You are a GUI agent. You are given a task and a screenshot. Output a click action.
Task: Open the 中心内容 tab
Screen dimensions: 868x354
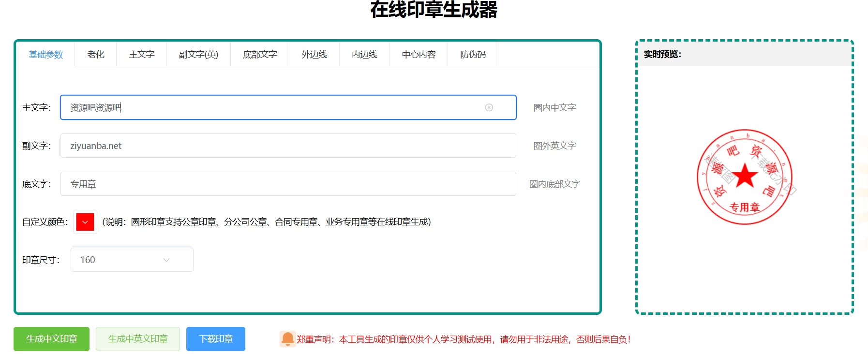click(x=419, y=55)
